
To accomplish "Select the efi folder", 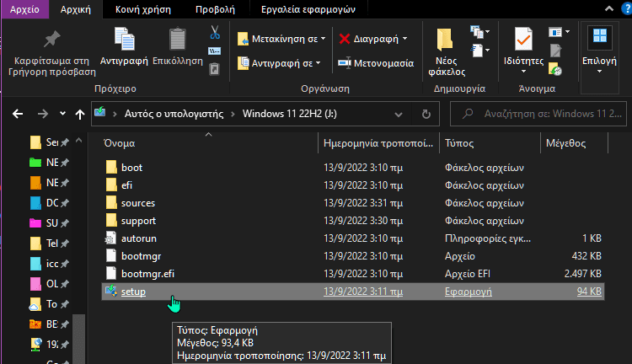I will [x=353, y=185].
